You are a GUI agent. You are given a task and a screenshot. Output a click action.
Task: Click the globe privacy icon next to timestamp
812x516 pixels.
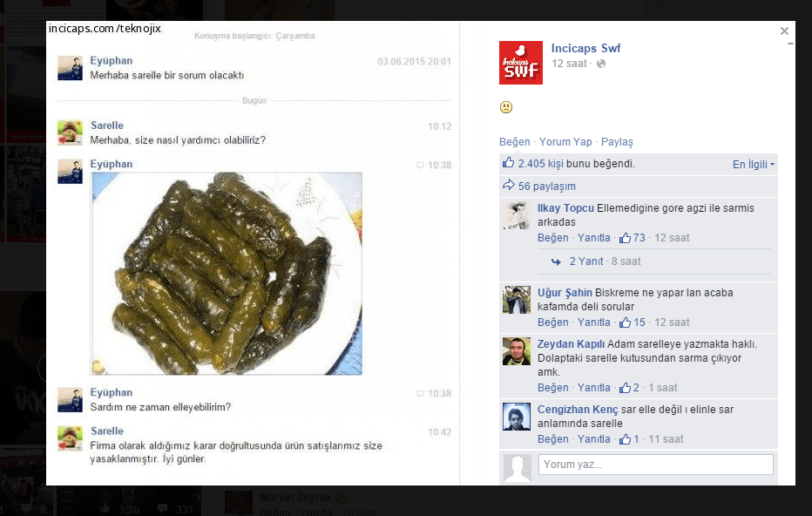point(600,64)
